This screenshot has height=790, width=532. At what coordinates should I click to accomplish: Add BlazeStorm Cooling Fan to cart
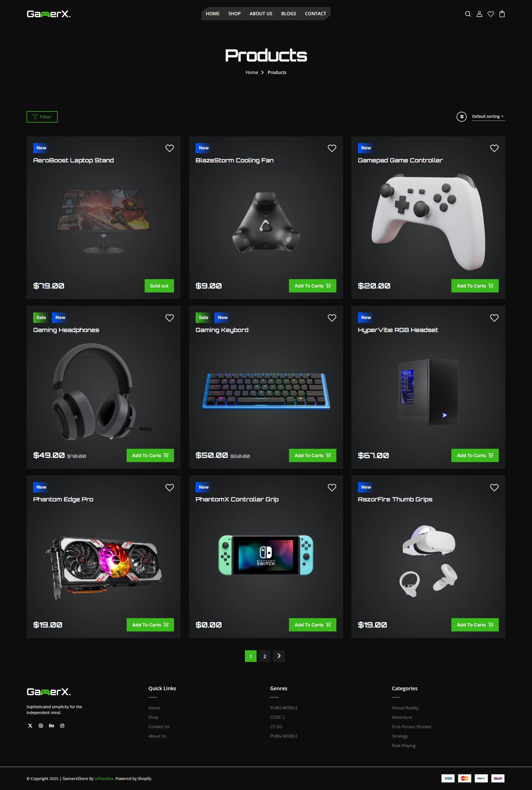tap(313, 286)
